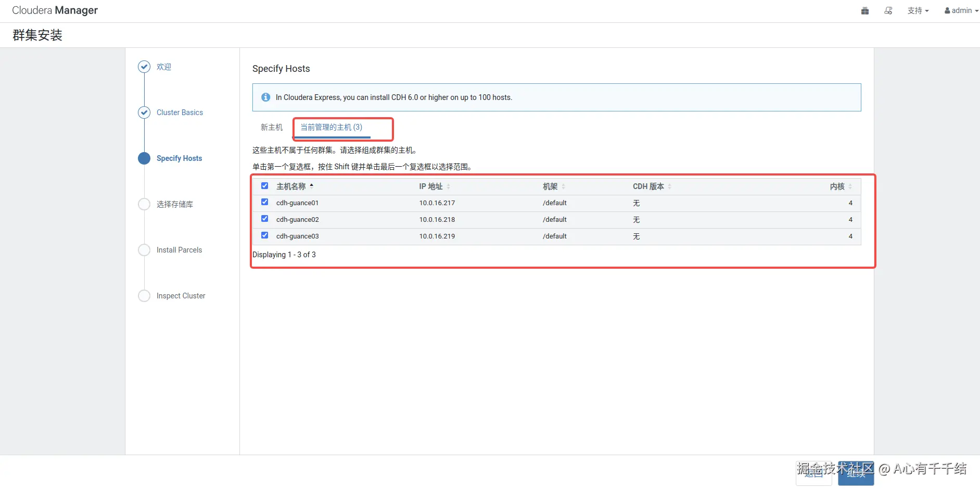This screenshot has width=980, height=489.
Task: Click the Specify Hosts page heading
Action: 281,69
